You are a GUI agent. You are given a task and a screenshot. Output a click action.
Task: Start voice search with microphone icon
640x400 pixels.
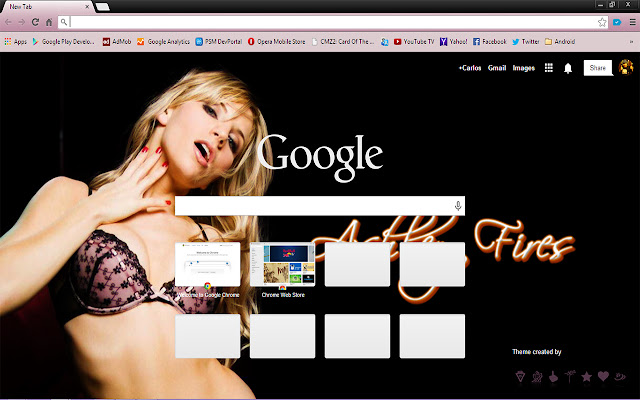458,206
